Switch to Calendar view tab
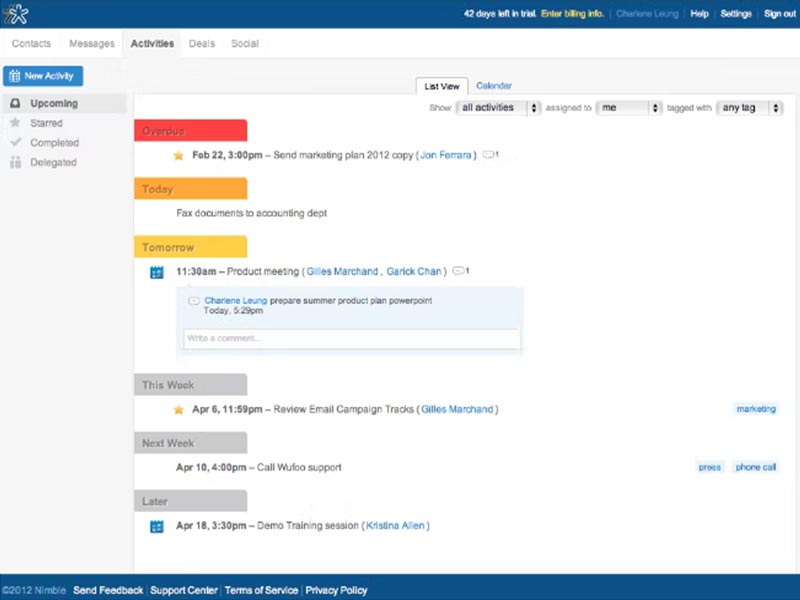Image resolution: width=800 pixels, height=600 pixels. click(x=494, y=86)
